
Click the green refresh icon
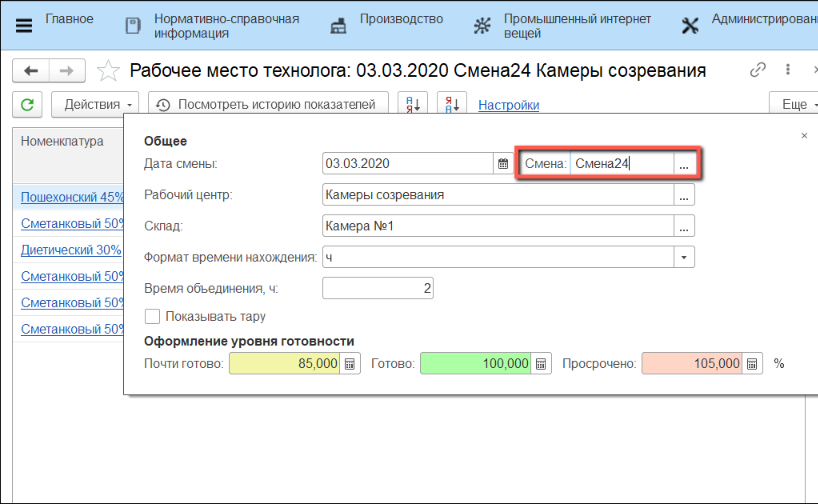pyautogui.click(x=27, y=105)
